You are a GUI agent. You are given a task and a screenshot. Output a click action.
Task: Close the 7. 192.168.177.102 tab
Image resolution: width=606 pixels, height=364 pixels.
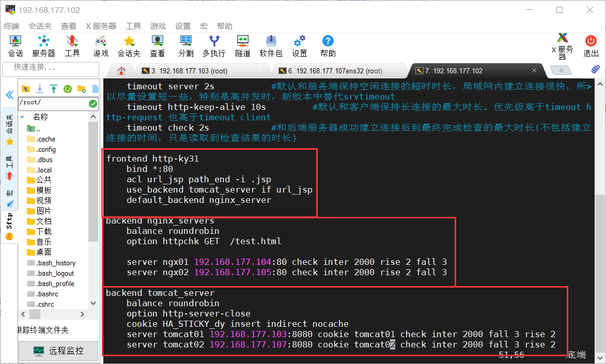534,70
